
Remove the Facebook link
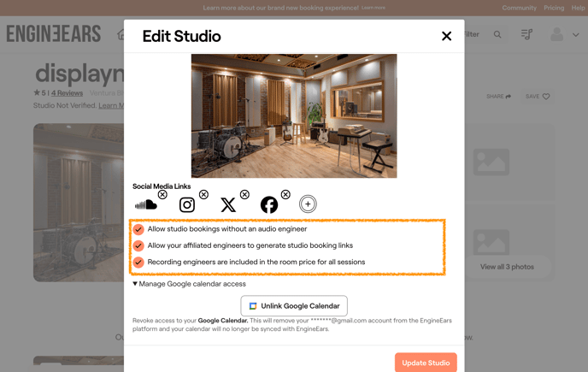pos(285,195)
